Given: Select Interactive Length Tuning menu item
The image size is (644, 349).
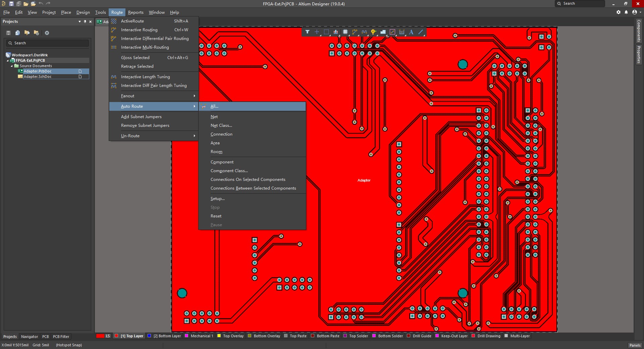Looking at the screenshot, I should pyautogui.click(x=145, y=77).
